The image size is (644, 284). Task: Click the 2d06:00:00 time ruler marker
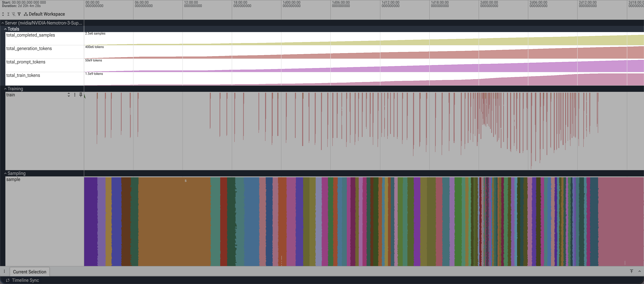coord(538,4)
